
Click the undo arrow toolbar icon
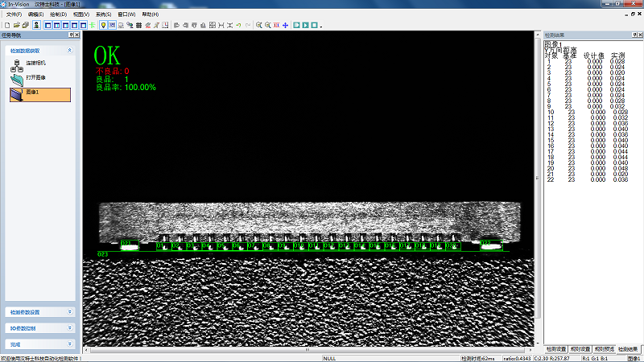[239, 25]
